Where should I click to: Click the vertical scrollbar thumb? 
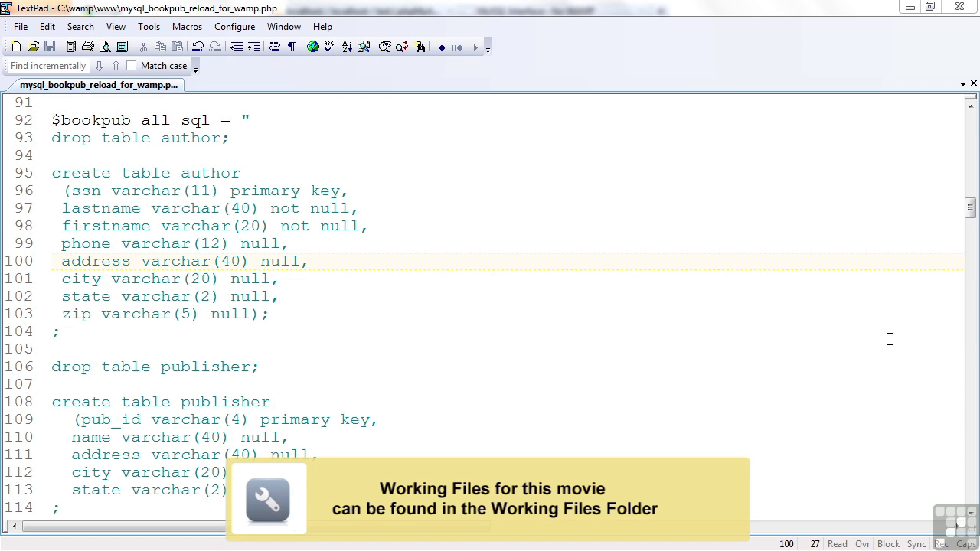click(x=970, y=207)
